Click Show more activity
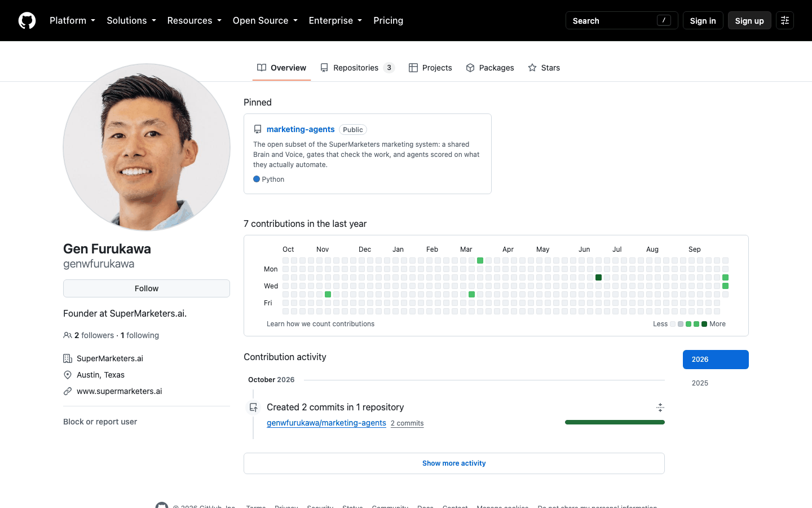The image size is (812, 508). (x=454, y=463)
